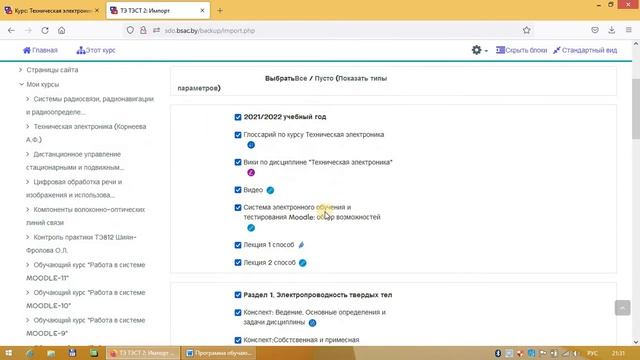Select Пусто to clear all items
The image size is (640, 360).
click(324, 78)
